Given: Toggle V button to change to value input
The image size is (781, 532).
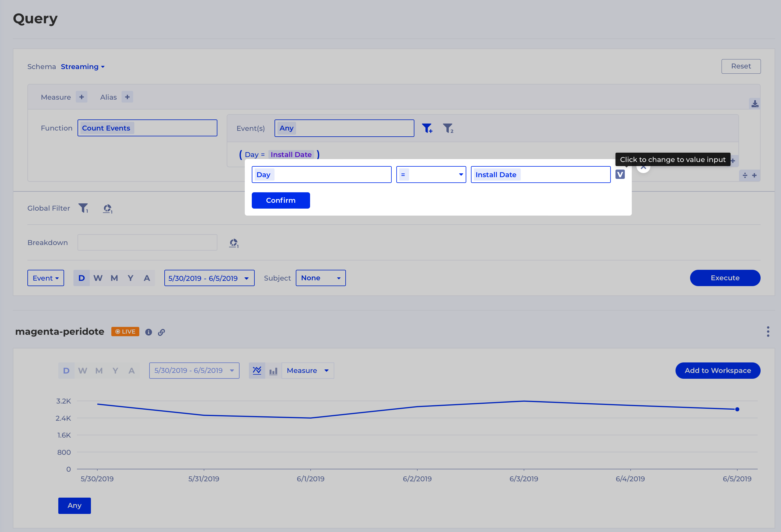Looking at the screenshot, I should (x=620, y=175).
